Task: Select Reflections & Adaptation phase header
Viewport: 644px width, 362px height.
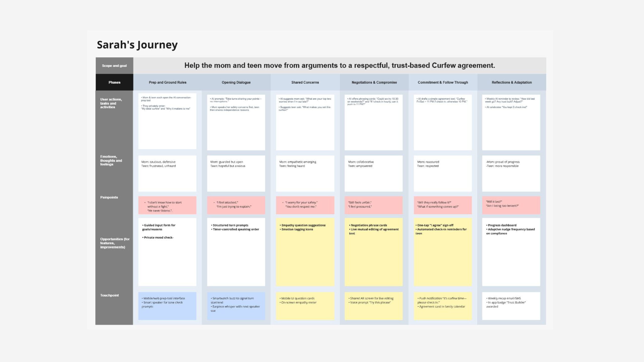Action: pos(511,82)
